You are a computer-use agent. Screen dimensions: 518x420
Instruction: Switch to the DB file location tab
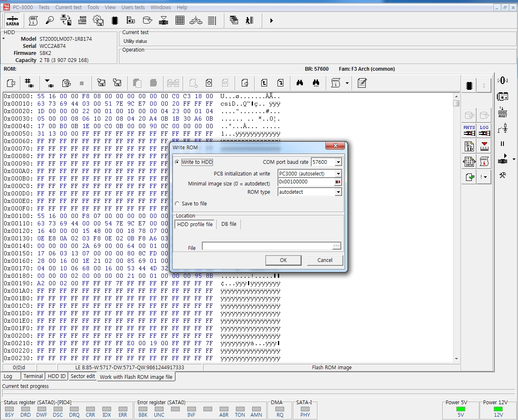[x=228, y=224]
